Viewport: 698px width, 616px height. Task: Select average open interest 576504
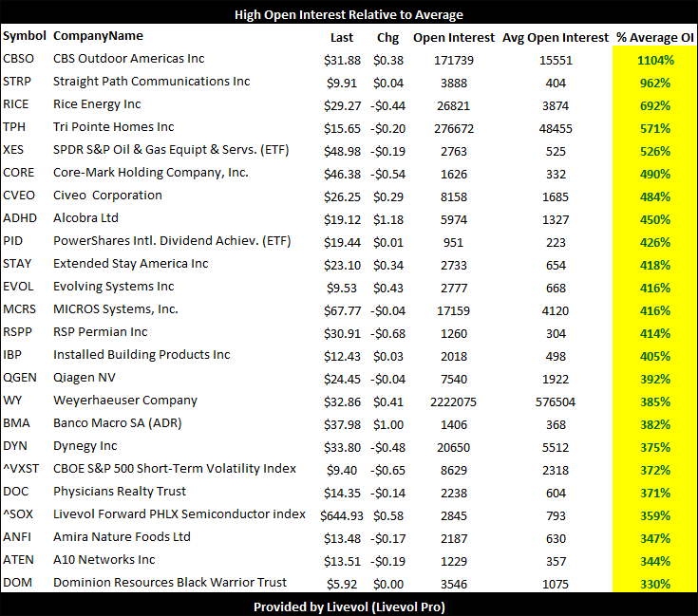coord(556,402)
